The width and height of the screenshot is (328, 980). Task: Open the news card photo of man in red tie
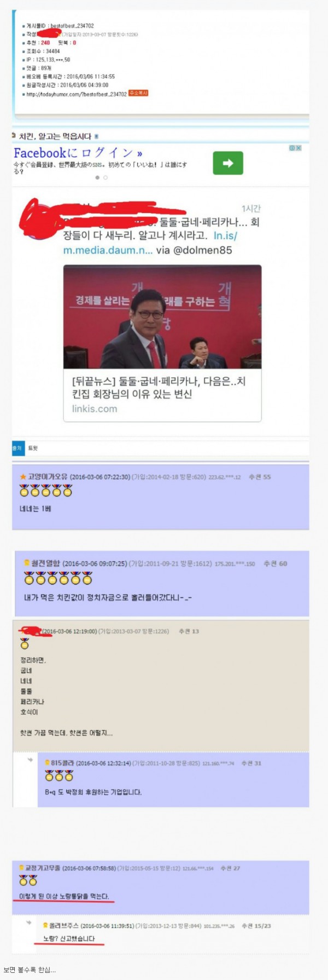[162, 317]
